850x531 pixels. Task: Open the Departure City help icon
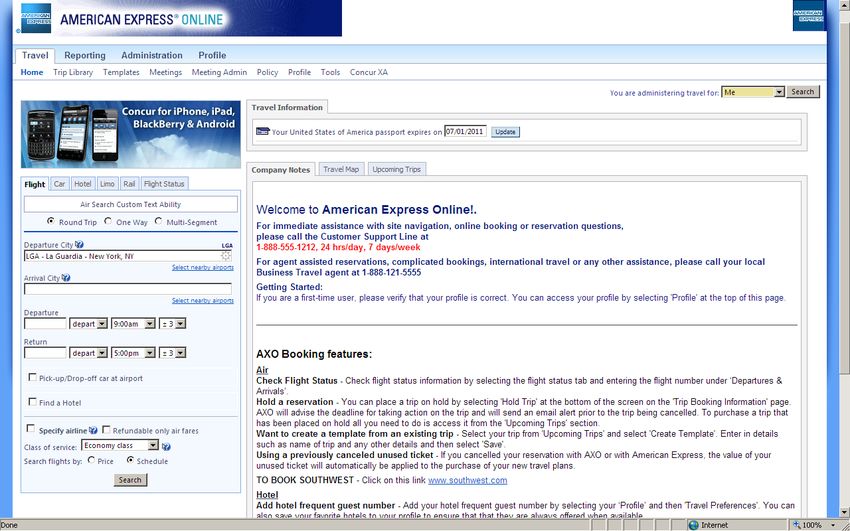click(x=79, y=244)
